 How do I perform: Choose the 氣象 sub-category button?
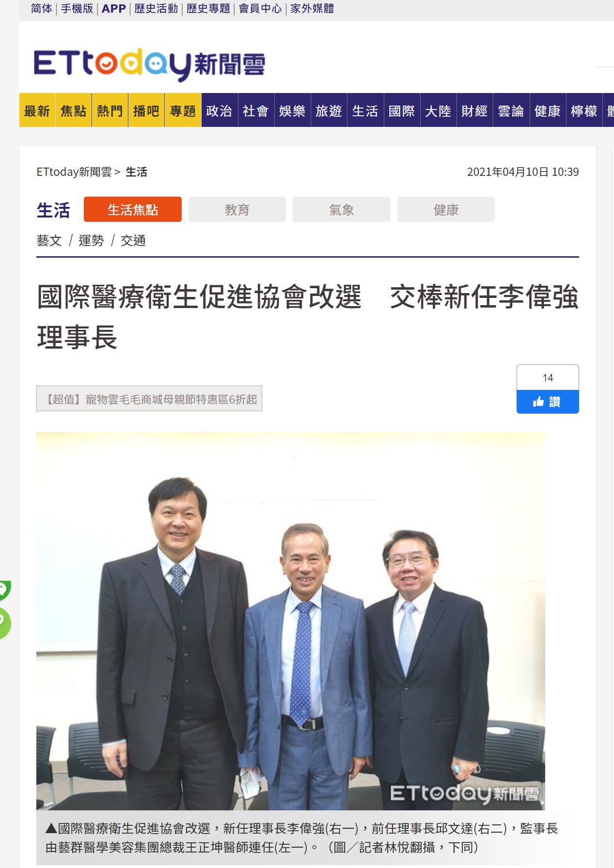click(x=342, y=209)
